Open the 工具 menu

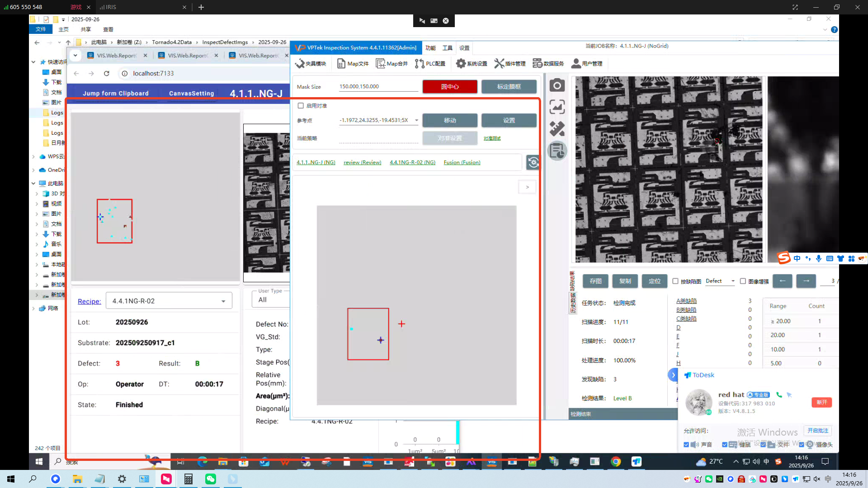pos(447,48)
